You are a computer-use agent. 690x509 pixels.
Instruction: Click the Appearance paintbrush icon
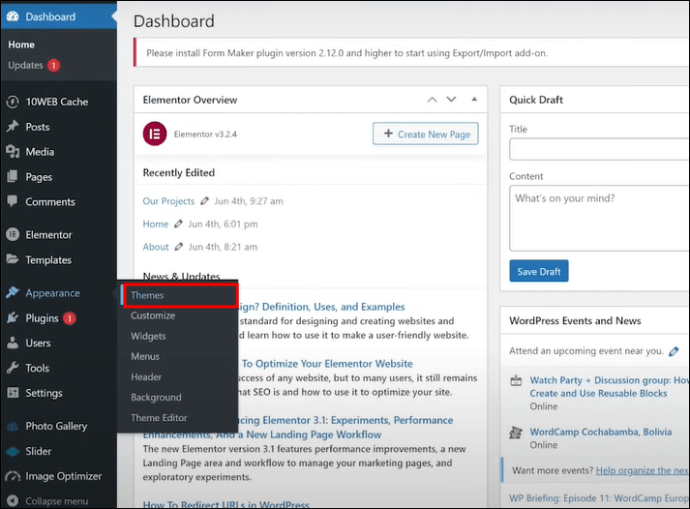pyautogui.click(x=13, y=293)
